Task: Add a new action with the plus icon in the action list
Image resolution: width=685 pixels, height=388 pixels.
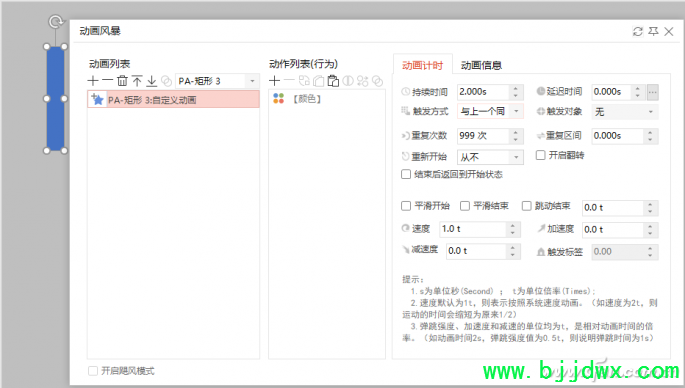Action: click(x=274, y=81)
